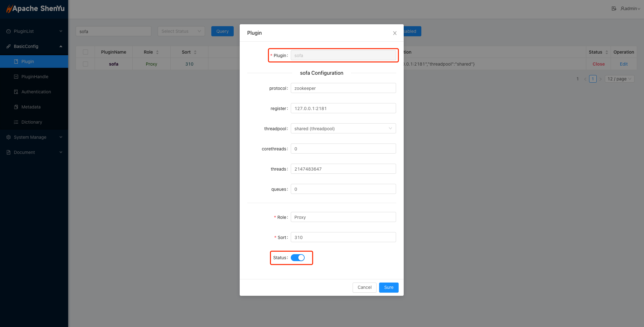Click the BasicConfig rocket icon
The image size is (644, 327).
tap(9, 46)
